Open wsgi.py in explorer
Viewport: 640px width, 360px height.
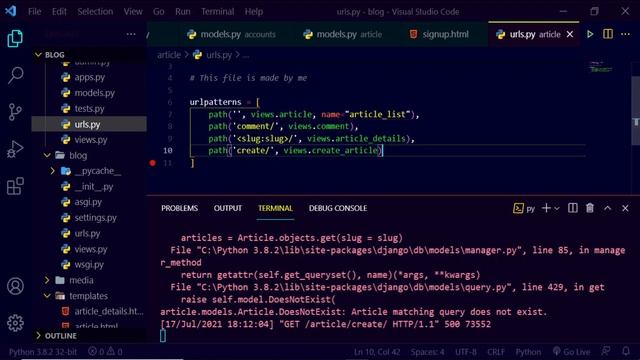[89, 265]
